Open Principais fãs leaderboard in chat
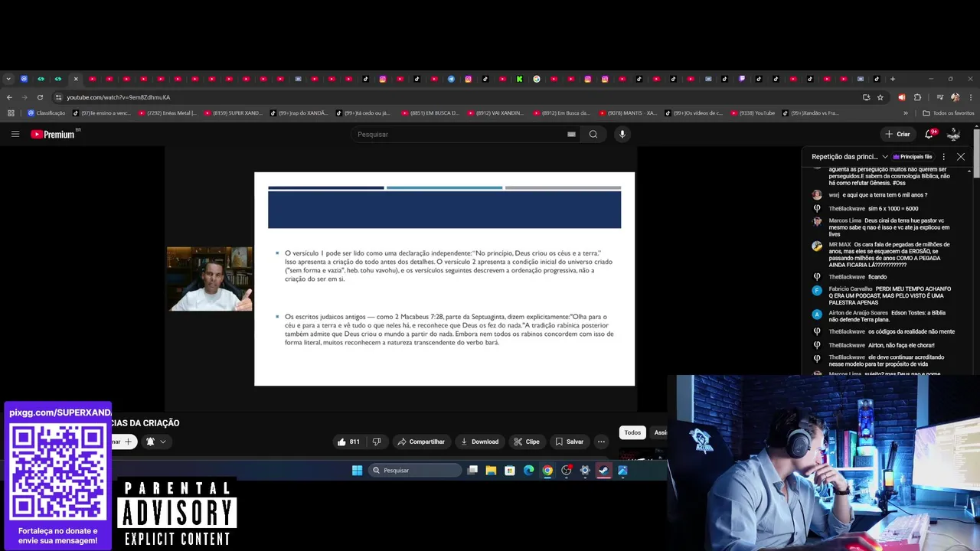The image size is (980, 551). 913,157
